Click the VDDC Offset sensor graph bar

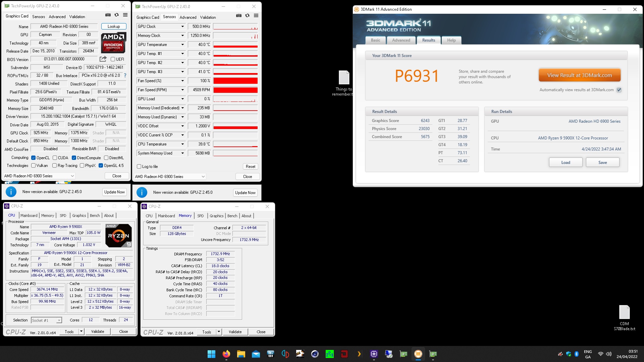pos(235,126)
